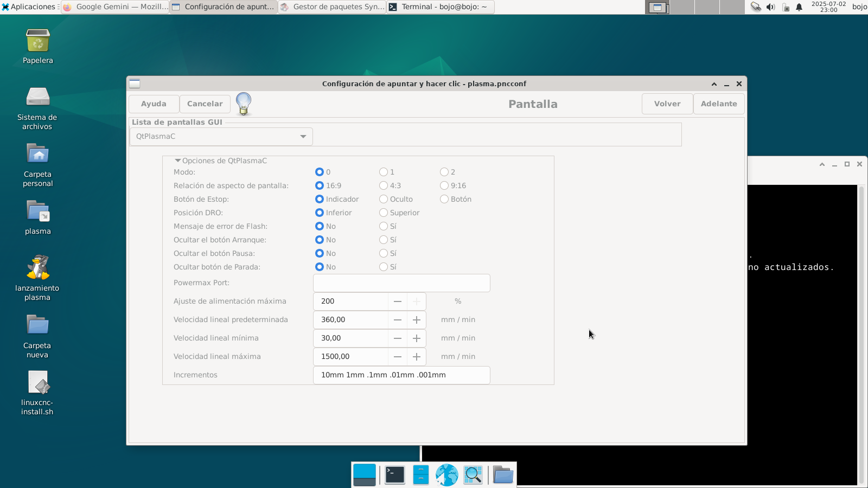
Task: Decrease Velocidad lineal mínima value
Action: [x=398, y=338]
